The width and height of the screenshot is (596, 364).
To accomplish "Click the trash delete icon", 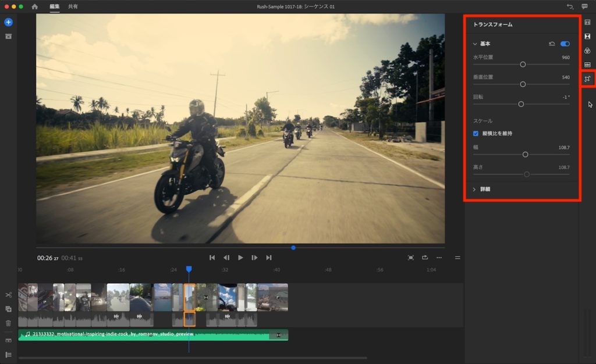I will 8,323.
